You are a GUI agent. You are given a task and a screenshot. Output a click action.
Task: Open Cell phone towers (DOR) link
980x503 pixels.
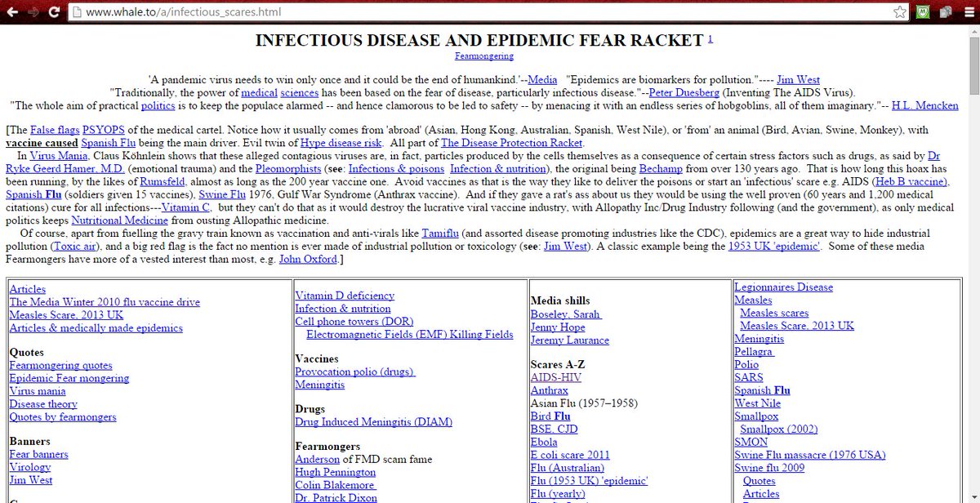(354, 322)
